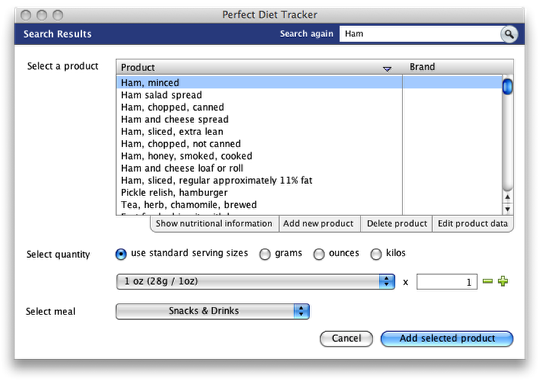Image resolution: width=540 pixels, height=382 pixels.
Task: Click Edit product data button
Action: coord(473,224)
